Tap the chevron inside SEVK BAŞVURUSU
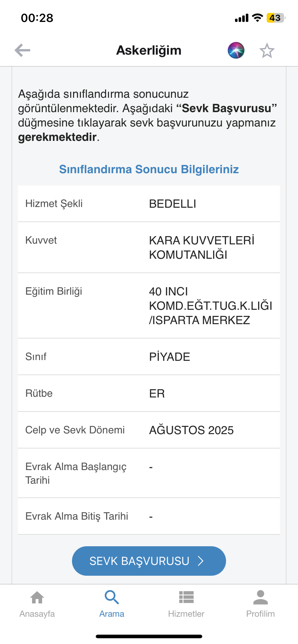 (201, 561)
